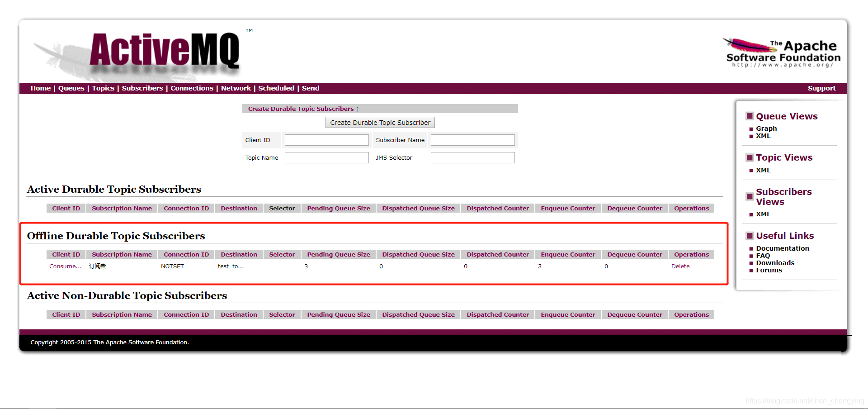
Task: Sort active durable subscribers by Pending Queue Size
Action: [x=339, y=208]
